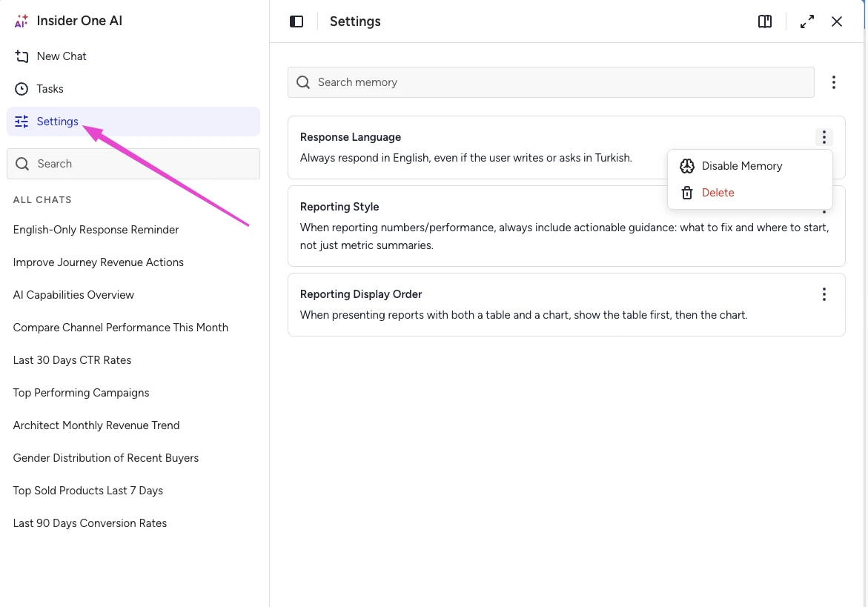The image size is (868, 607).
Task: Open the three-dot menu beside Search memory
Action: [834, 82]
